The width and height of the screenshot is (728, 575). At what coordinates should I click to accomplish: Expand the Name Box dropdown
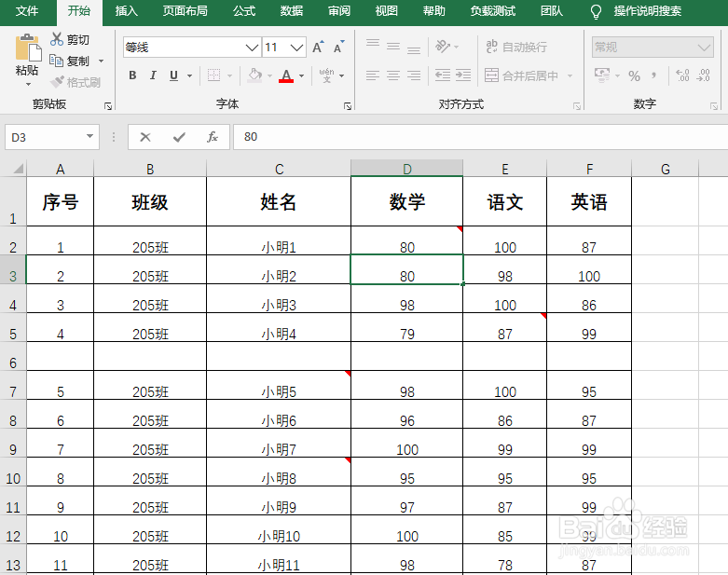(90, 136)
